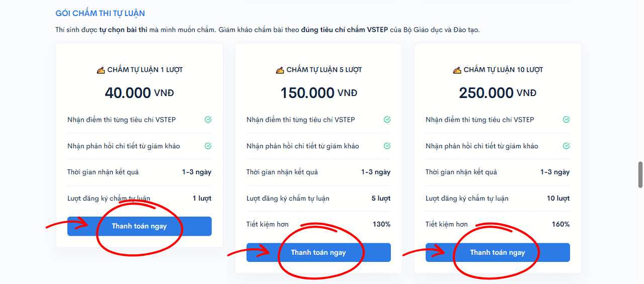This screenshot has width=644, height=284.
Task: Click green check for detailed feedback in 5 lượt card
Action: [387, 146]
